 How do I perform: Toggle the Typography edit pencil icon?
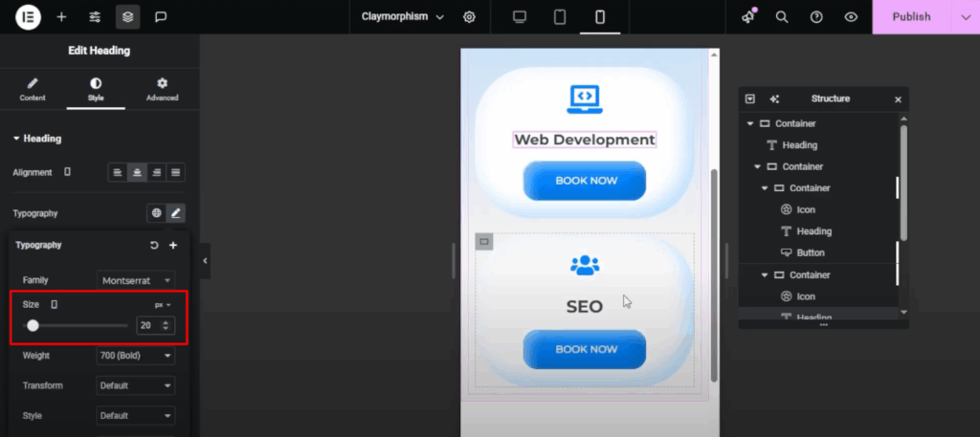176,213
